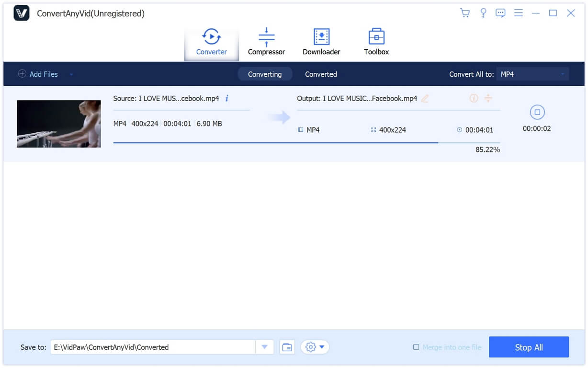Open the purchase cart icon
Viewport: 588px width, 368px height.
(464, 13)
